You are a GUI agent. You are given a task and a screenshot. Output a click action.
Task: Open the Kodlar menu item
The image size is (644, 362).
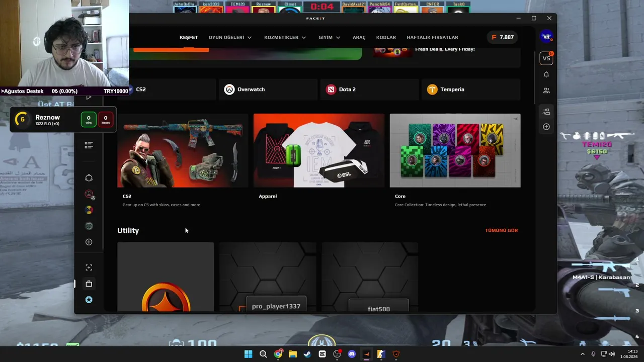click(386, 37)
